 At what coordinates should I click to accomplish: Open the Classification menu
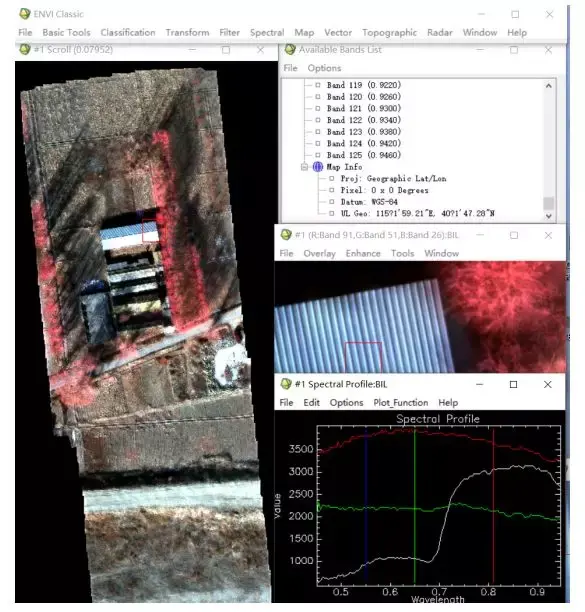(128, 32)
